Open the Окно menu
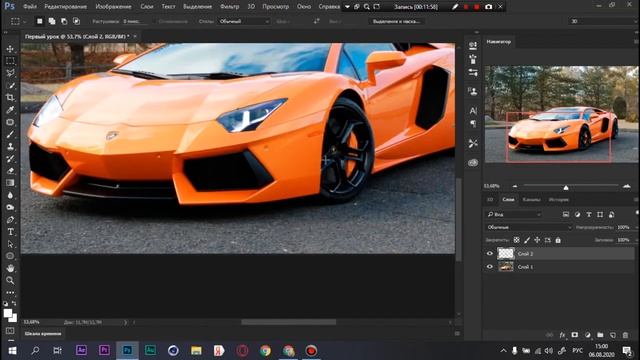This screenshot has height=360, width=640. pyautogui.click(x=304, y=7)
